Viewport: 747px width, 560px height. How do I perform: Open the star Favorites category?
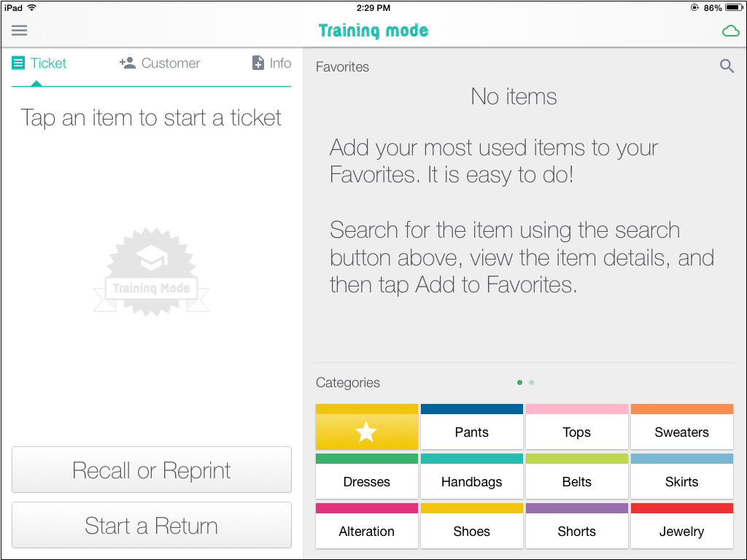(x=366, y=427)
